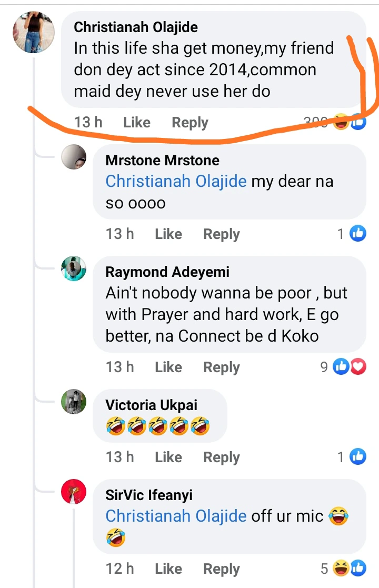The height and width of the screenshot is (588, 379).
Task: Reply to SirVic Ifeanyi's comment
Action: [x=222, y=569]
